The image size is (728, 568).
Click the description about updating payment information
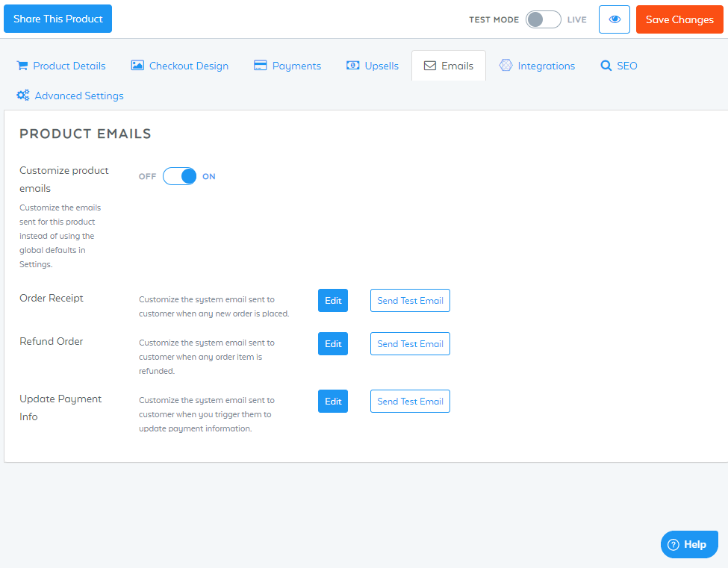point(207,414)
